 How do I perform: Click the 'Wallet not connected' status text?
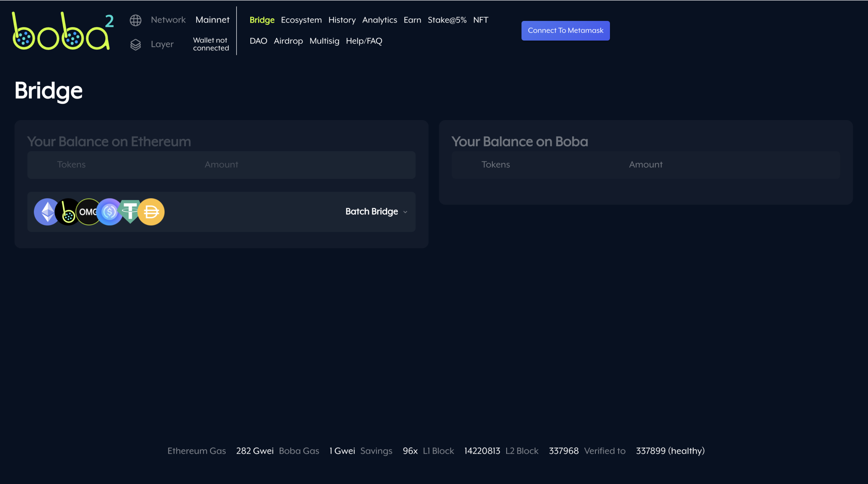coord(211,44)
